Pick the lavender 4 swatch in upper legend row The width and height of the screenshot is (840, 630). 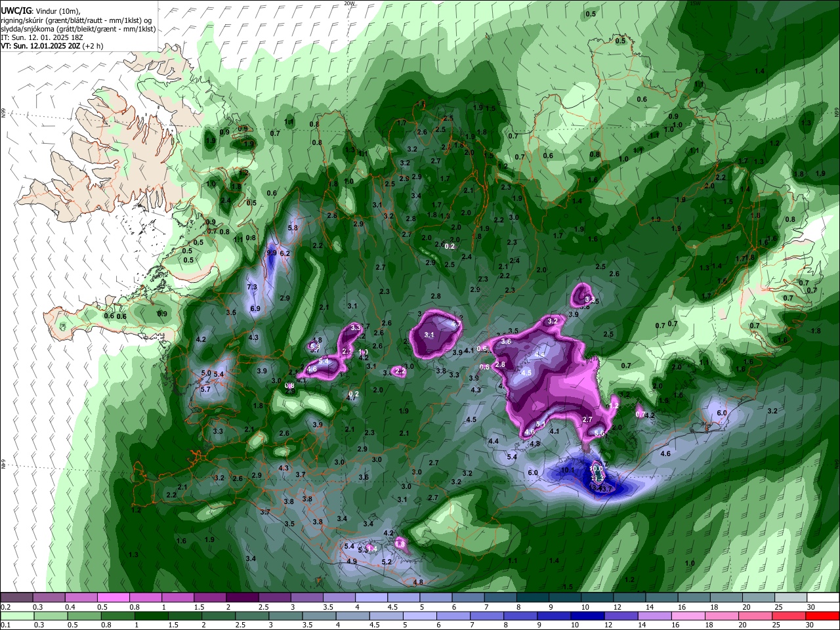pyautogui.click(x=371, y=598)
